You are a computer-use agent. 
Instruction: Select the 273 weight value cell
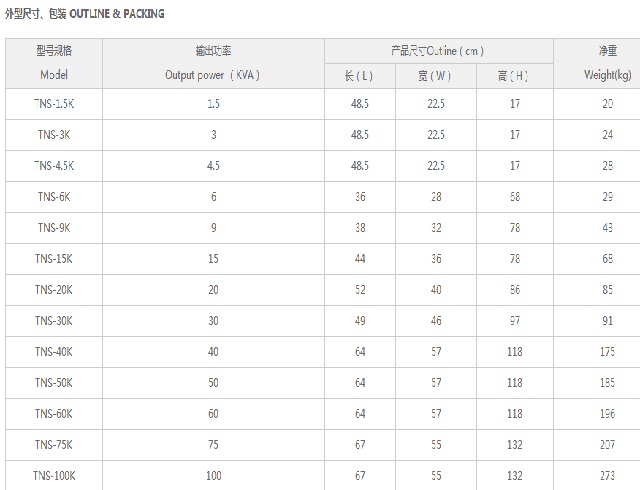tap(607, 476)
